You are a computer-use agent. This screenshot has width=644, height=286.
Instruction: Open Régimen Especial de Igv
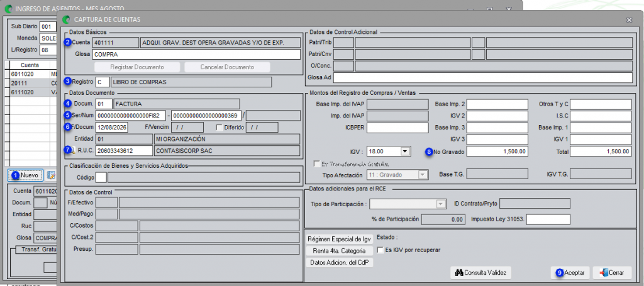coord(340,239)
